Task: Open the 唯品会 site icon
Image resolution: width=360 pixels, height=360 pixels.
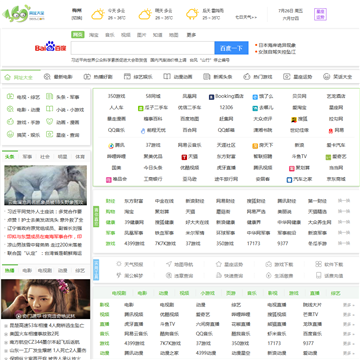Action: click(109, 180)
